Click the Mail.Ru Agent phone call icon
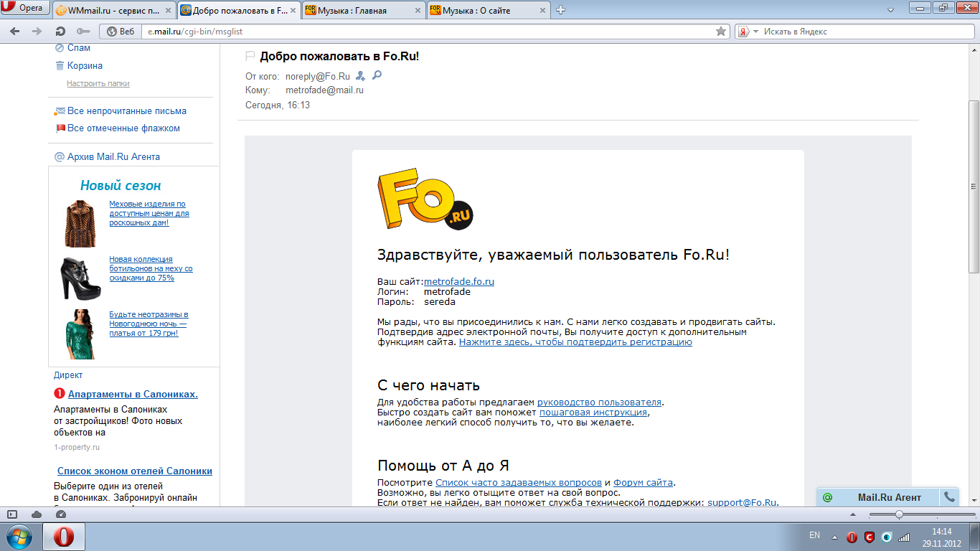 click(950, 497)
